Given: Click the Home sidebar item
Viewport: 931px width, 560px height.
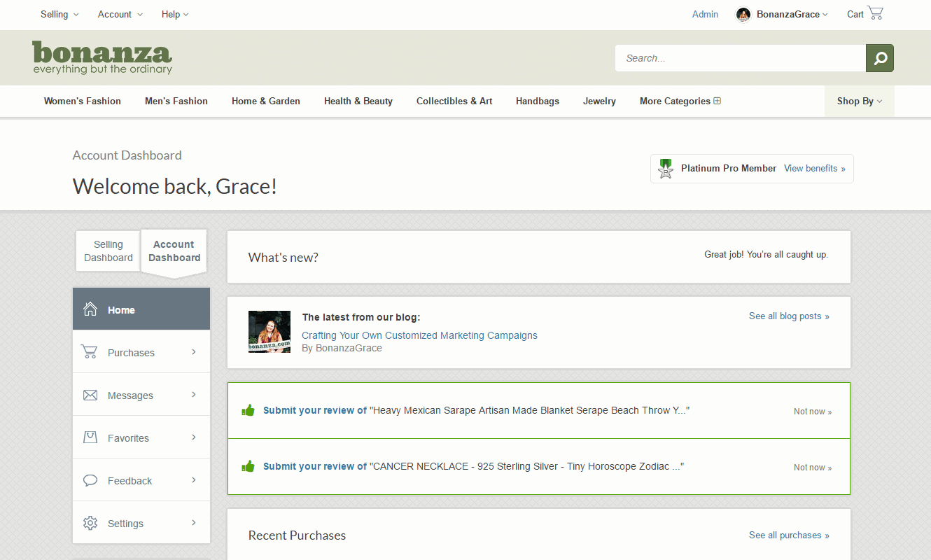Looking at the screenshot, I should pyautogui.click(x=141, y=309).
